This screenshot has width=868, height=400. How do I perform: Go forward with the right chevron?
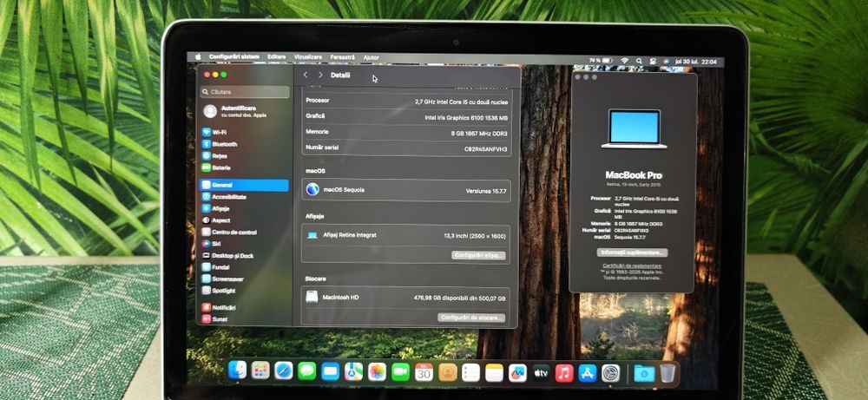tap(320, 75)
